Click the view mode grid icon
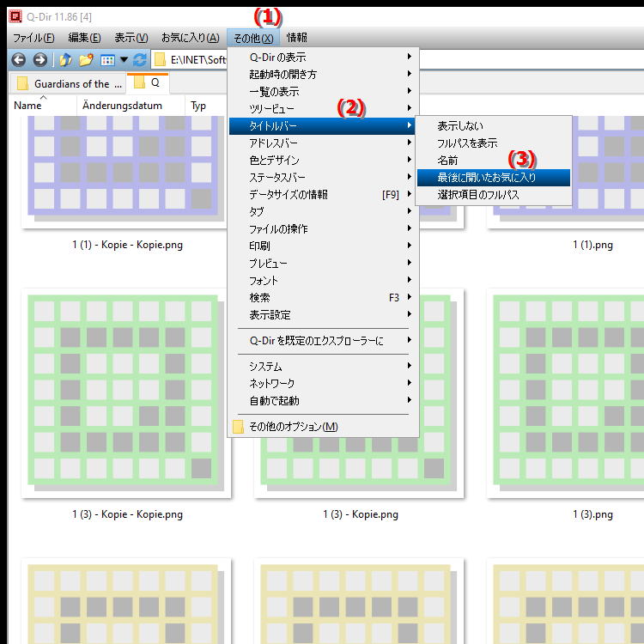The width and height of the screenshot is (644, 644). pos(107,60)
